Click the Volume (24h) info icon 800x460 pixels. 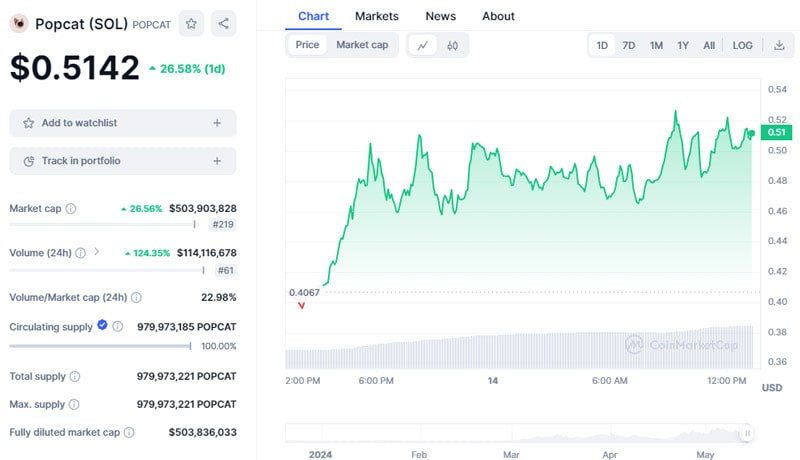point(81,253)
